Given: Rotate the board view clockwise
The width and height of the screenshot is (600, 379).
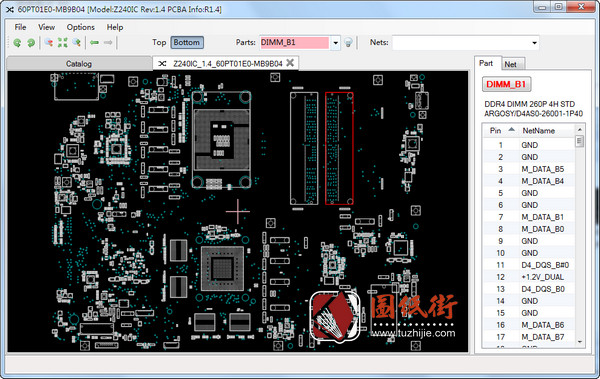Looking at the screenshot, I should click(31, 43).
